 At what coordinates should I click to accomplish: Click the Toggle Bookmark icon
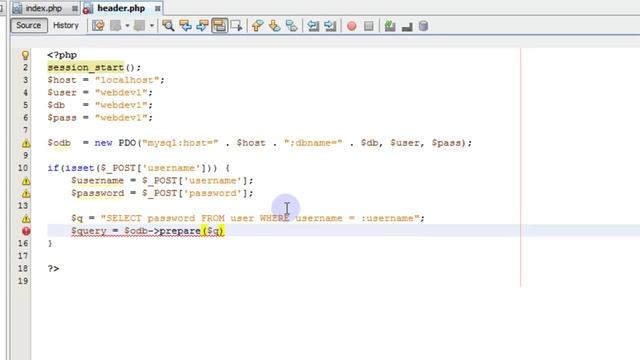click(x=291, y=26)
